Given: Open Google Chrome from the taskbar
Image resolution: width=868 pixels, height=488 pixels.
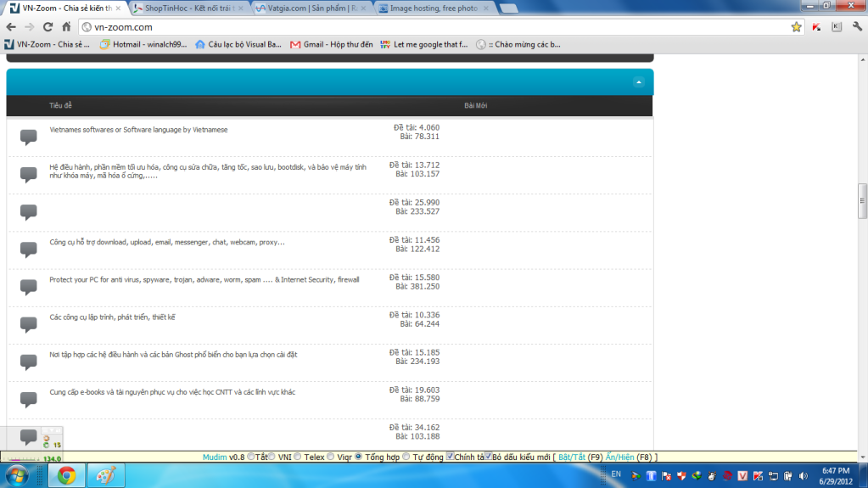Looking at the screenshot, I should tap(66, 476).
